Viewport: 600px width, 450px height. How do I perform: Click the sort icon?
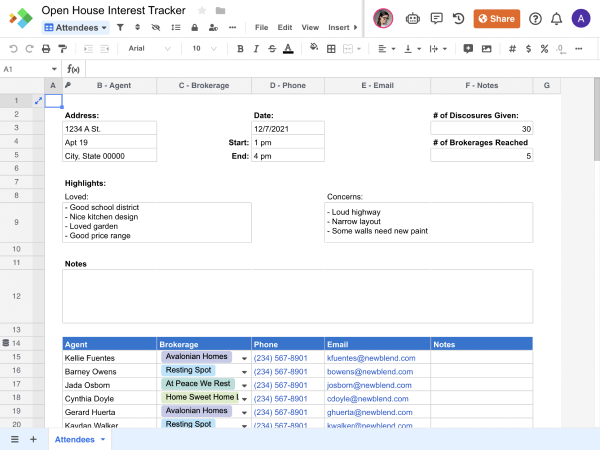[138, 28]
